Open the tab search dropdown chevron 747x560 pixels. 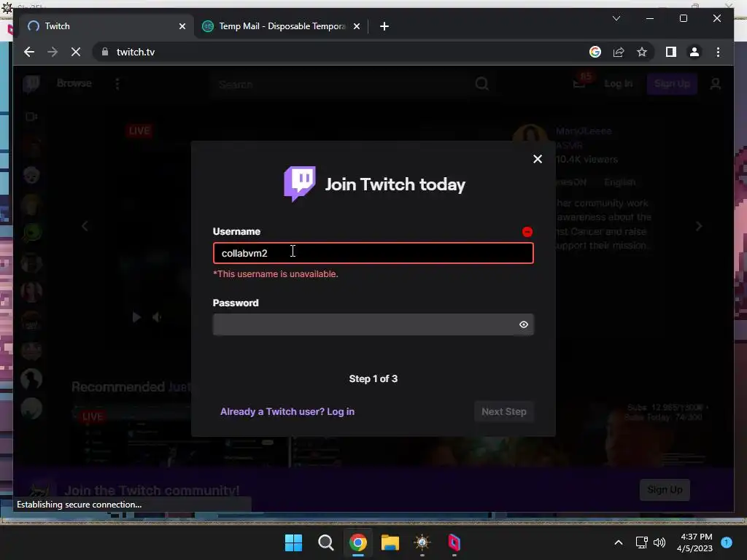coord(616,18)
